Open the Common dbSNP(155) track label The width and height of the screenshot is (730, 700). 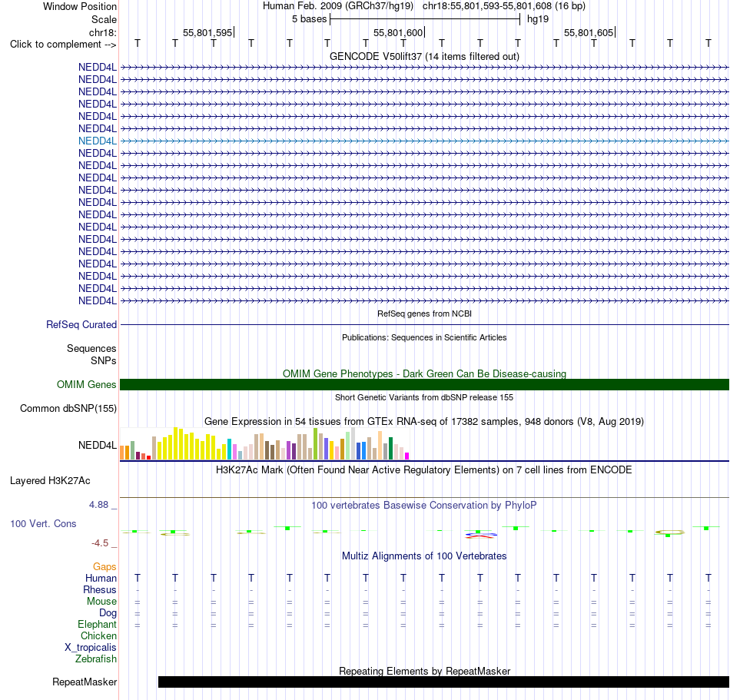(x=68, y=408)
